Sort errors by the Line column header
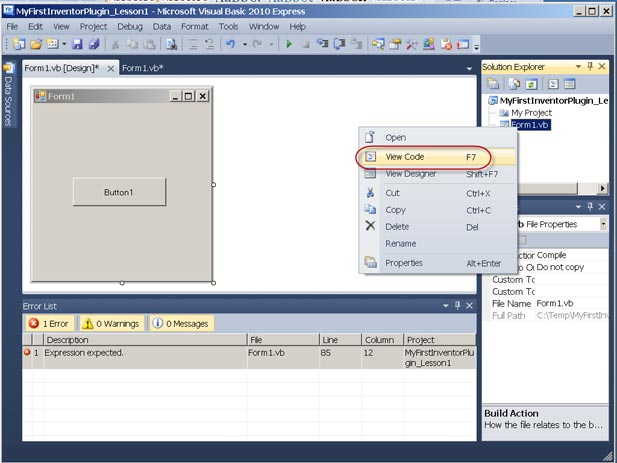The width and height of the screenshot is (617, 463). 340,339
